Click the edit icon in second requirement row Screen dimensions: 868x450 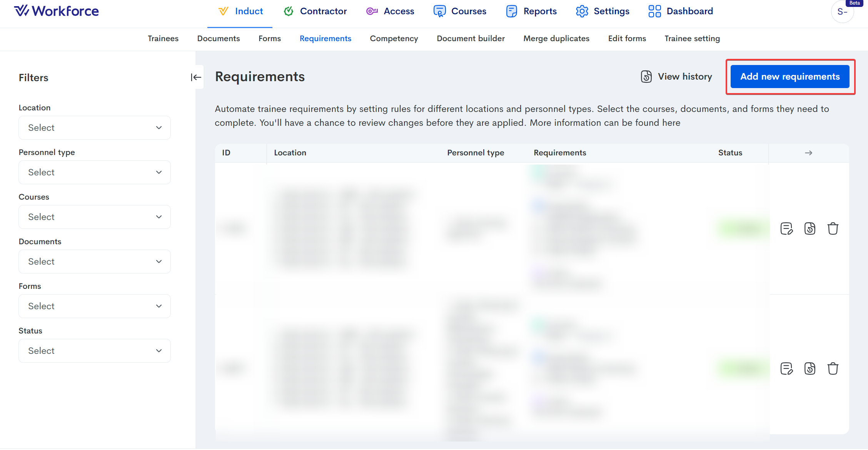point(786,368)
